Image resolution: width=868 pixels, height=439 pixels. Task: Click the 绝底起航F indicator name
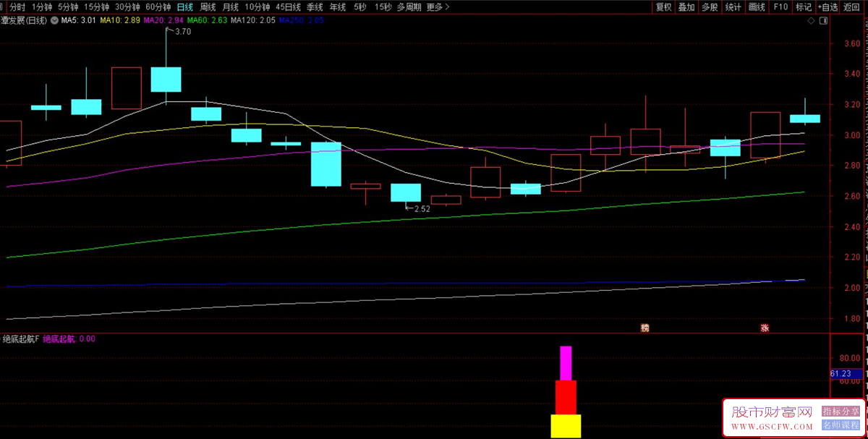[21, 338]
